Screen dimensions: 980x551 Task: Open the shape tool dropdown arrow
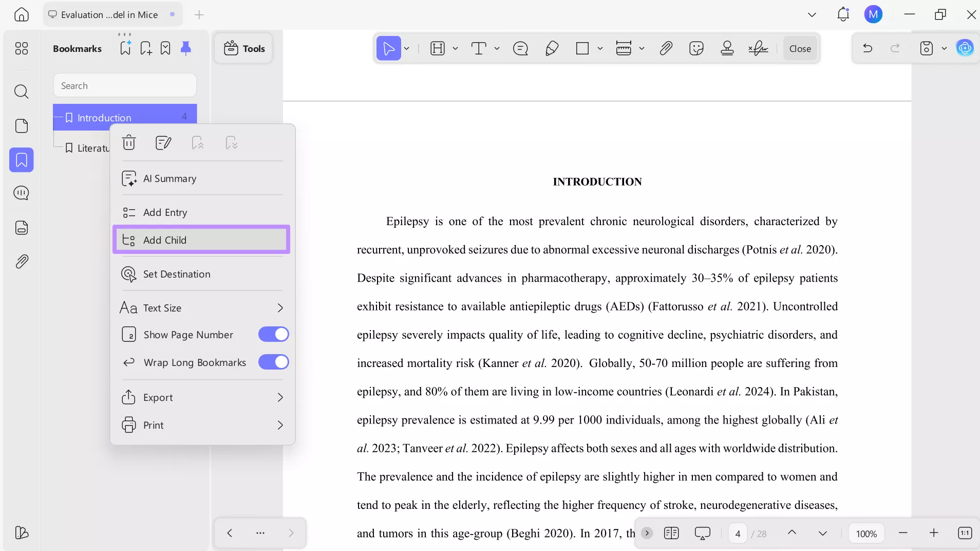(x=600, y=48)
